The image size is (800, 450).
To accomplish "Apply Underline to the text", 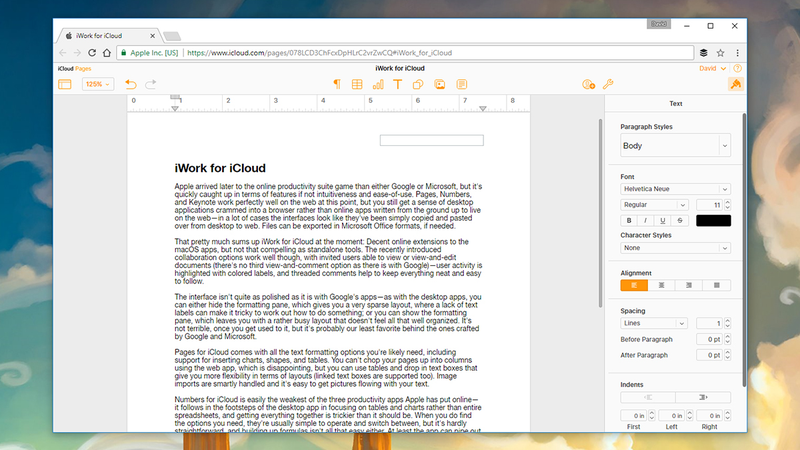I will [662, 220].
